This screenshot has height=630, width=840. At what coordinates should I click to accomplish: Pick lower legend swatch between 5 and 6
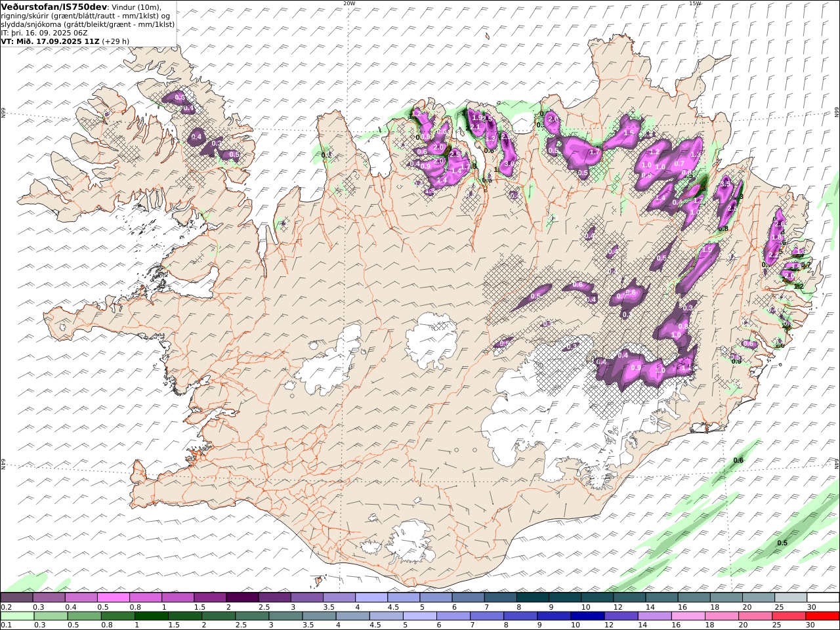(419, 616)
